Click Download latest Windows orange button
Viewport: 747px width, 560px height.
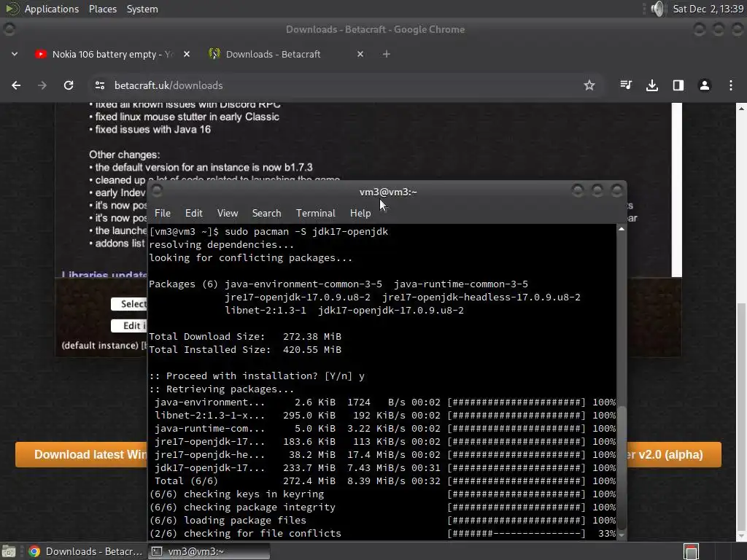coord(82,455)
